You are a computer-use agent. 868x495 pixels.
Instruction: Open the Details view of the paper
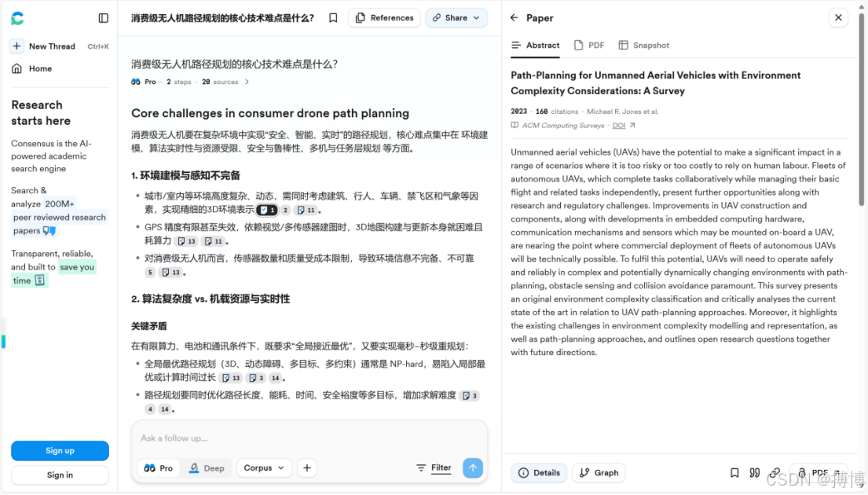click(x=539, y=473)
